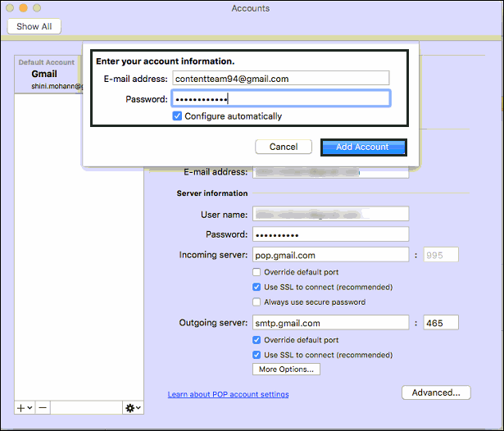Click the Show All button
Image resolution: width=504 pixels, height=431 pixels.
(x=34, y=26)
